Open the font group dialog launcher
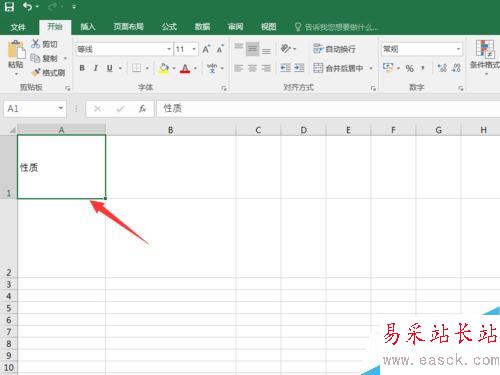 point(224,88)
